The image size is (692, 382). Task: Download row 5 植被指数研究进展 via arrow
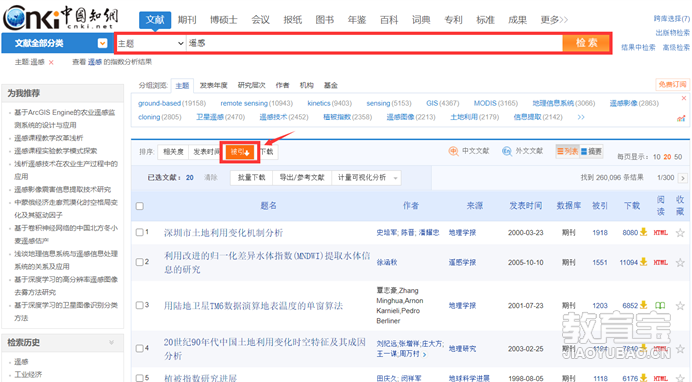(643, 378)
